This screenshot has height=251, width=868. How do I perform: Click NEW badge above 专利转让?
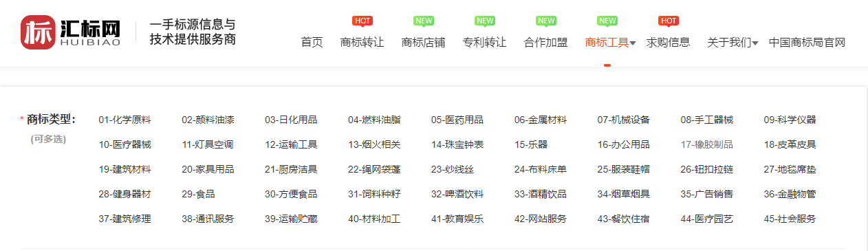tap(485, 21)
